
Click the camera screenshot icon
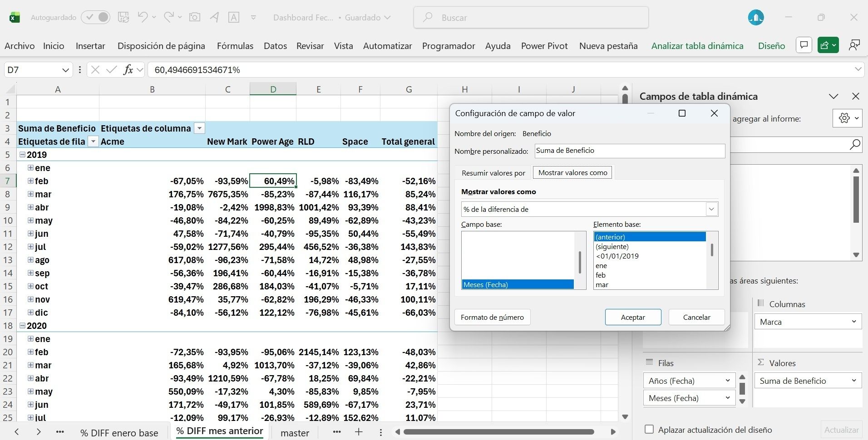point(195,18)
